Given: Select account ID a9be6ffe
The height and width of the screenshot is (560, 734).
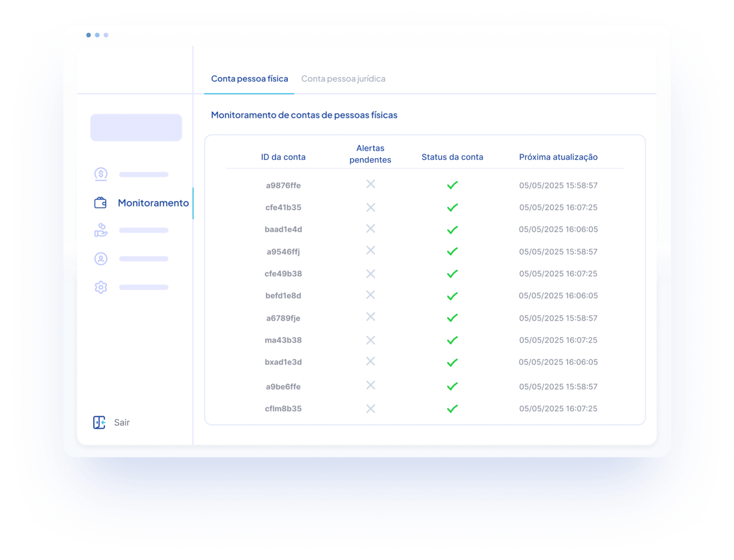Looking at the screenshot, I should point(283,387).
